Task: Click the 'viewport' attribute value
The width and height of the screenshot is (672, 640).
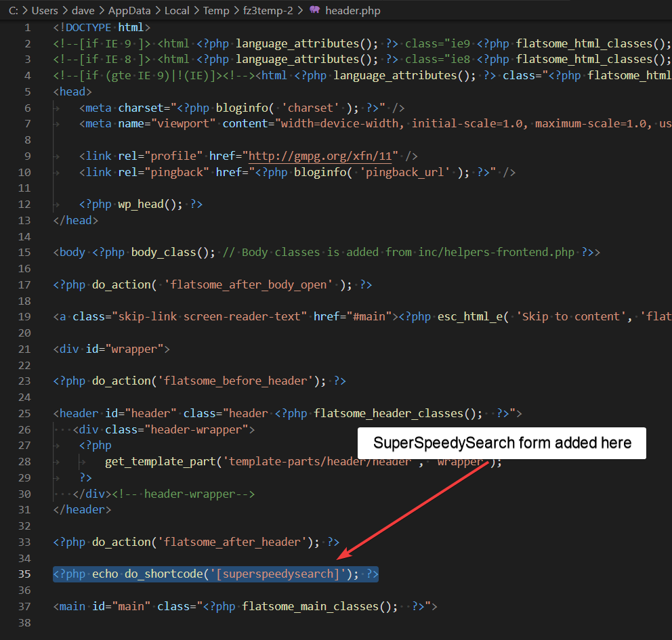Action: [184, 124]
